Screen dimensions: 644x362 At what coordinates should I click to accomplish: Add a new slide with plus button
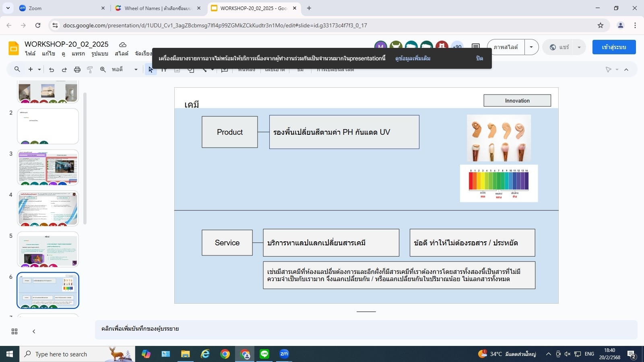pyautogui.click(x=31, y=70)
